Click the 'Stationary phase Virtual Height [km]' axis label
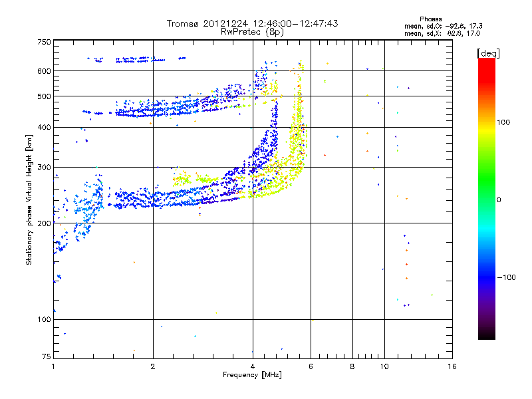The width and height of the screenshot is (532, 399). [29, 200]
